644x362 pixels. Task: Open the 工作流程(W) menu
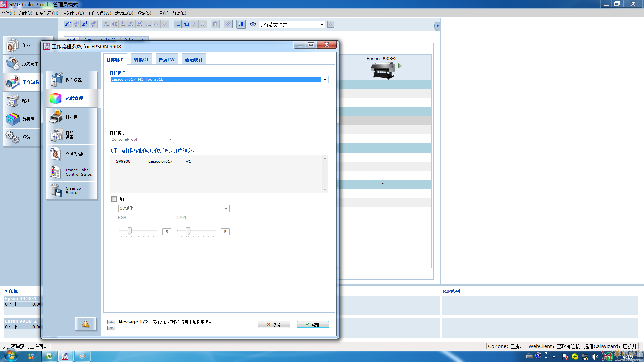(99, 13)
